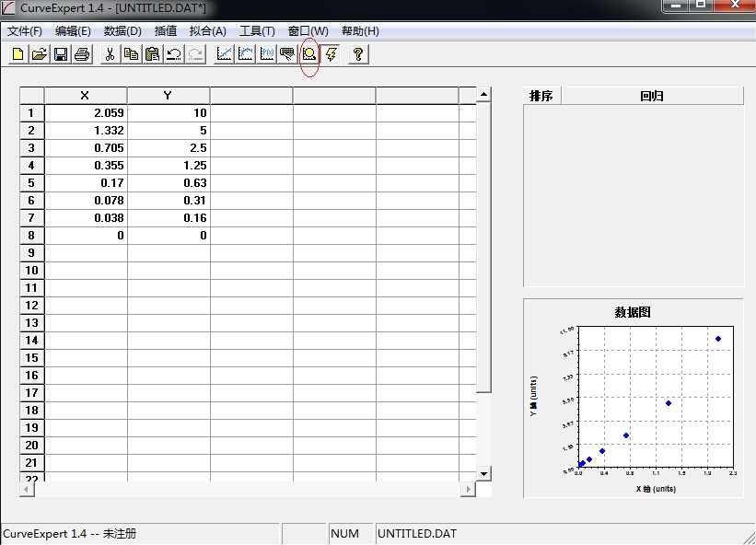This screenshot has width=756, height=545.
Task: Open the 文件(F) menu
Action: coord(25,31)
